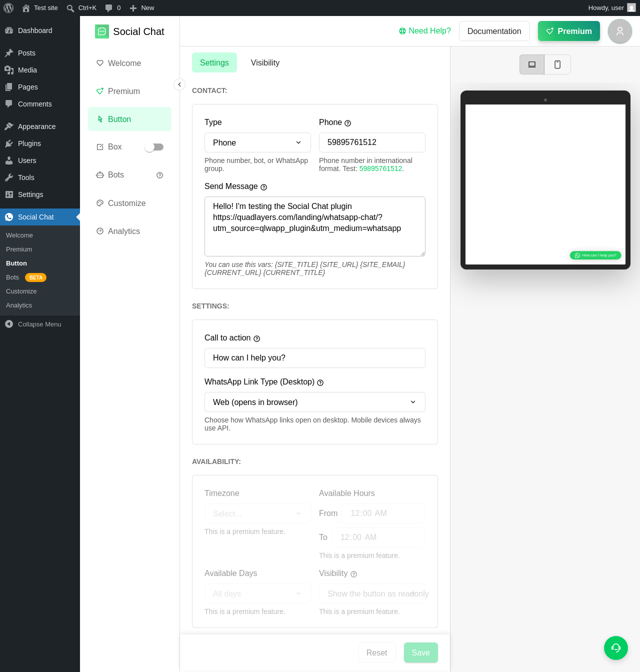640x672 pixels.
Task: Click the help icon next to Call to action
Action: tap(257, 338)
